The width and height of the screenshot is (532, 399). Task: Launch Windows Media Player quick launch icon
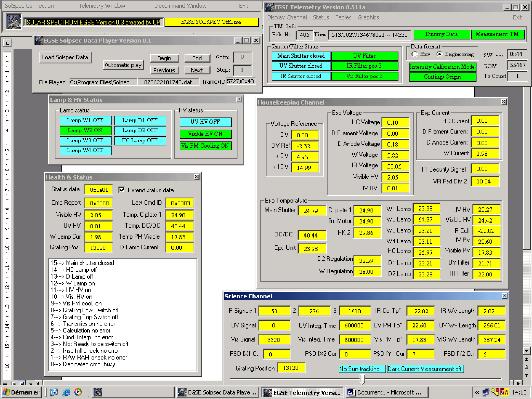point(78,392)
